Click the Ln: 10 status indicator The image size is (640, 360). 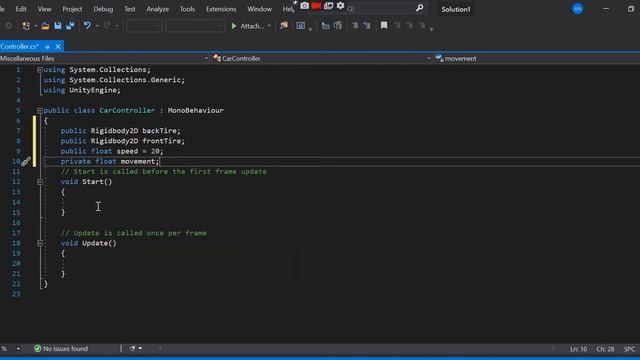578,349
